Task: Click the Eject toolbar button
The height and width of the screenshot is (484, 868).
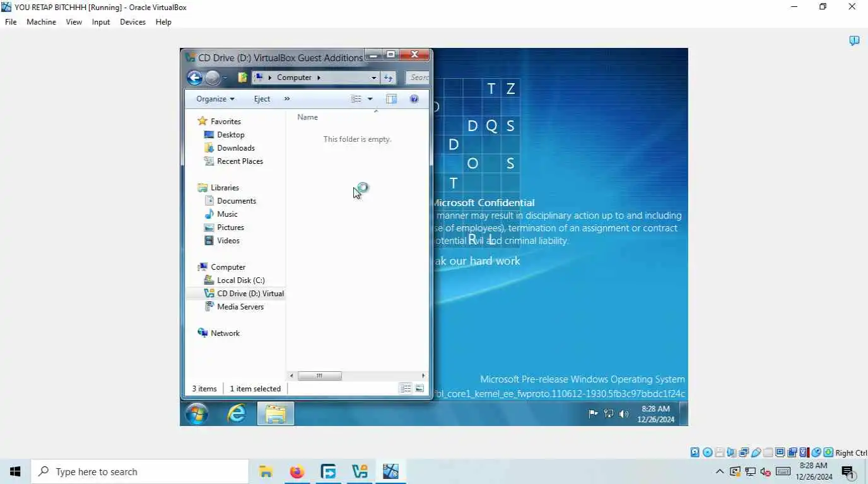Action: [x=262, y=99]
